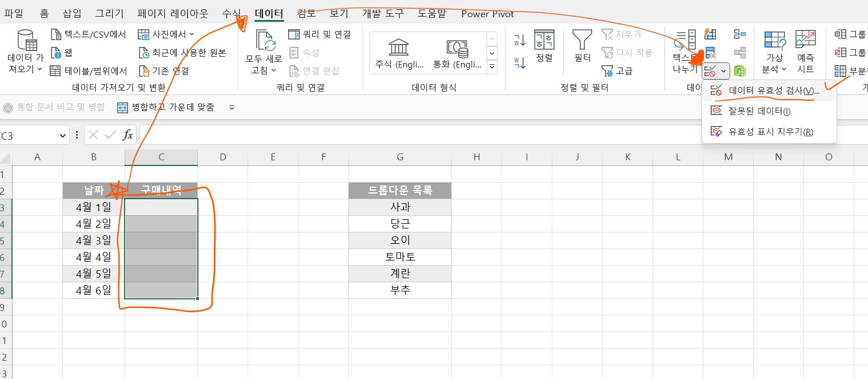
Task: Launch the 예측 시트 tool
Action: [806, 52]
